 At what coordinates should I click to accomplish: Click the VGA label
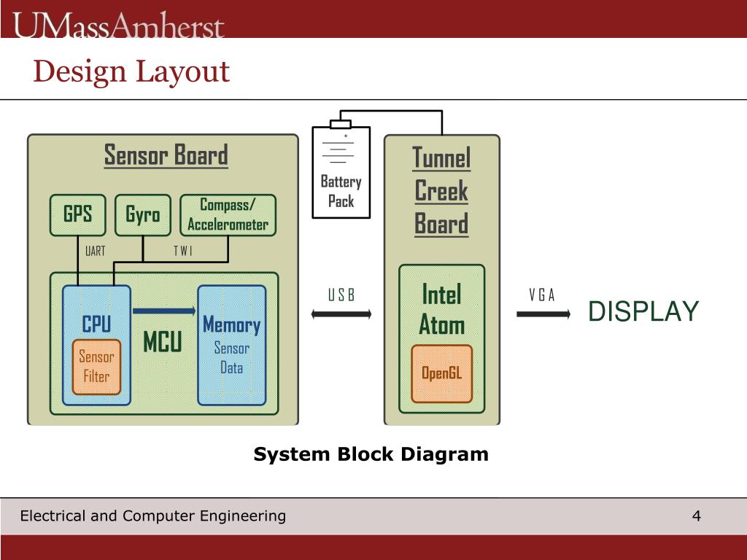point(542,295)
